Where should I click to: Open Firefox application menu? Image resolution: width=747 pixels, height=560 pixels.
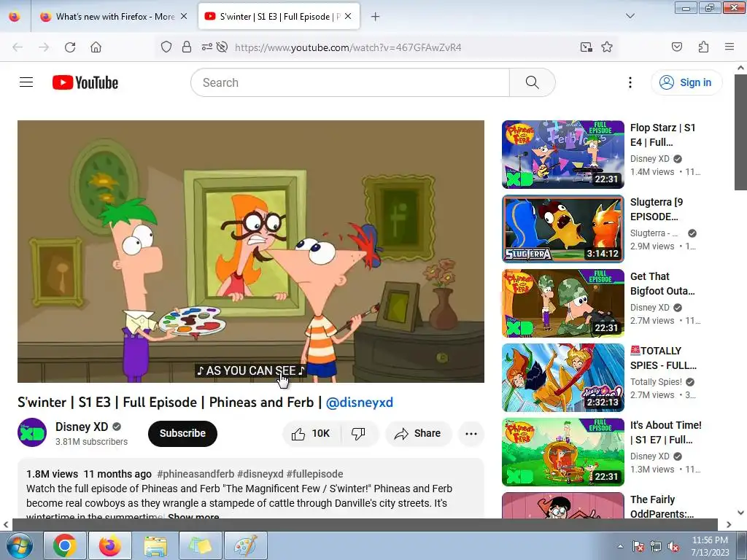[729, 47]
